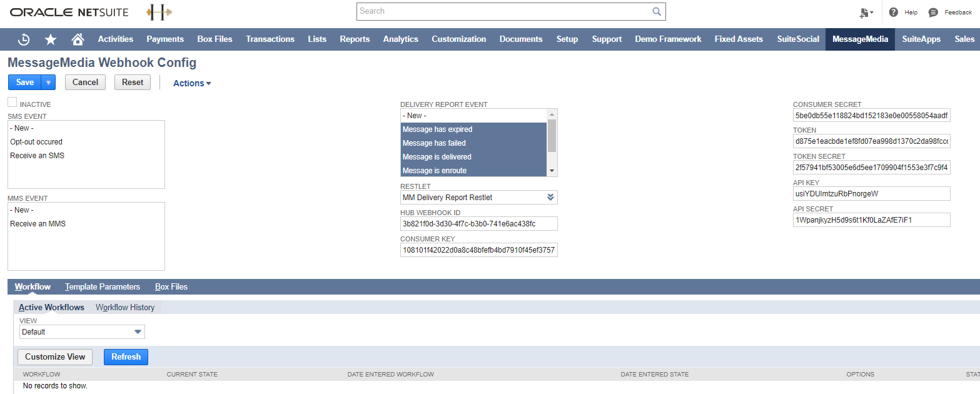Open the Fixed Assets menu
Viewport: 980px width, 394px height.
[739, 39]
